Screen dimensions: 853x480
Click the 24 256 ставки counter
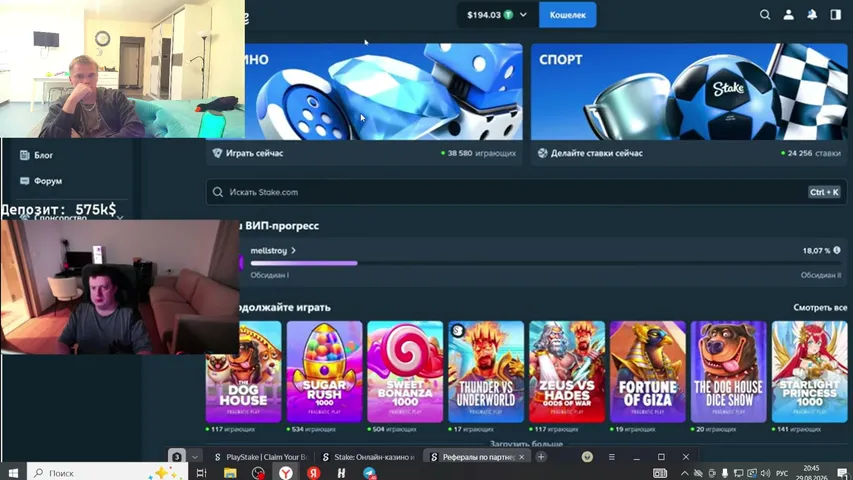811,153
